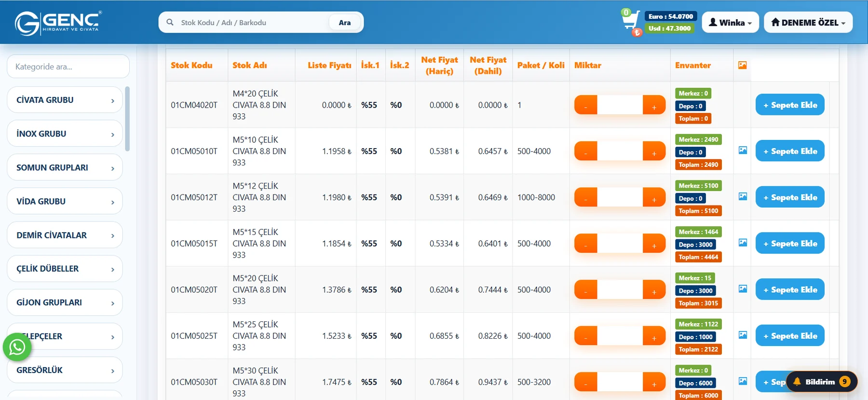This screenshot has height=400, width=868.
Task: Expand the CİVATA GRUBU category
Action: point(65,100)
